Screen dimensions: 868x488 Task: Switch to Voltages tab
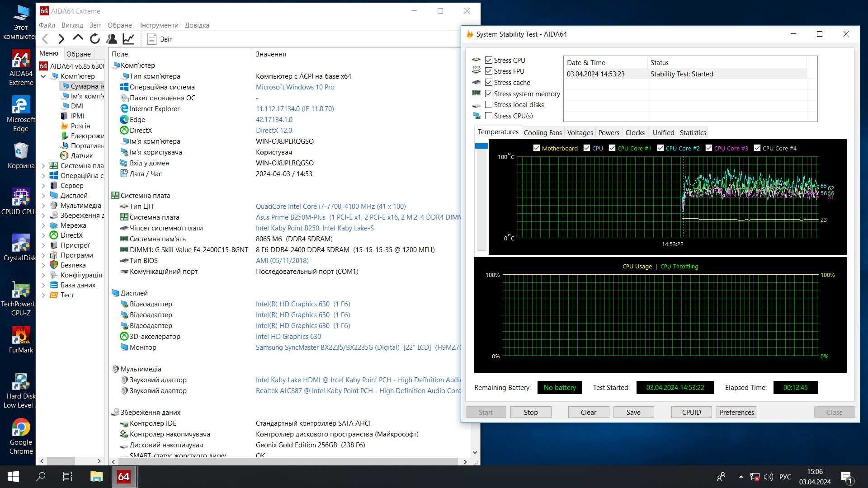[x=580, y=132]
